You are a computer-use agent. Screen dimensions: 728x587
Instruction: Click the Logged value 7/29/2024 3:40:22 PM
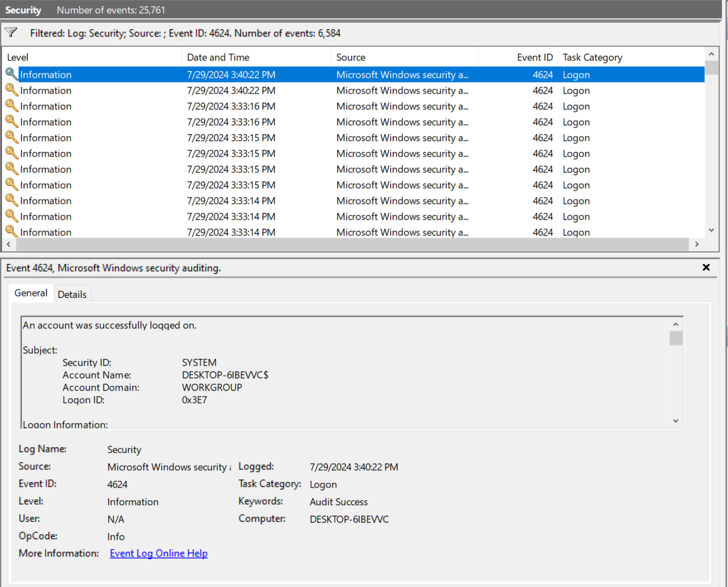point(354,467)
